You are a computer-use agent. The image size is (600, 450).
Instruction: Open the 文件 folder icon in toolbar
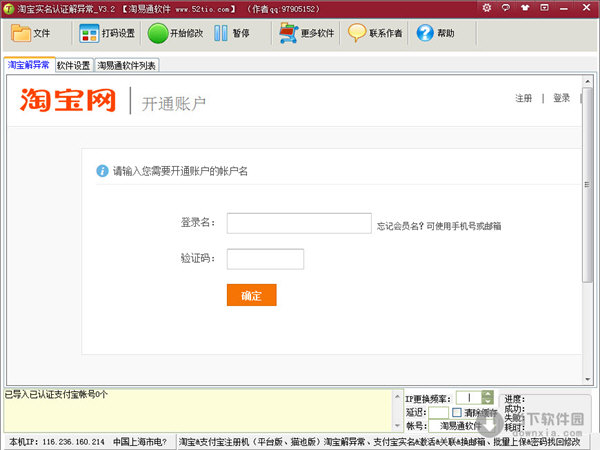point(21,33)
